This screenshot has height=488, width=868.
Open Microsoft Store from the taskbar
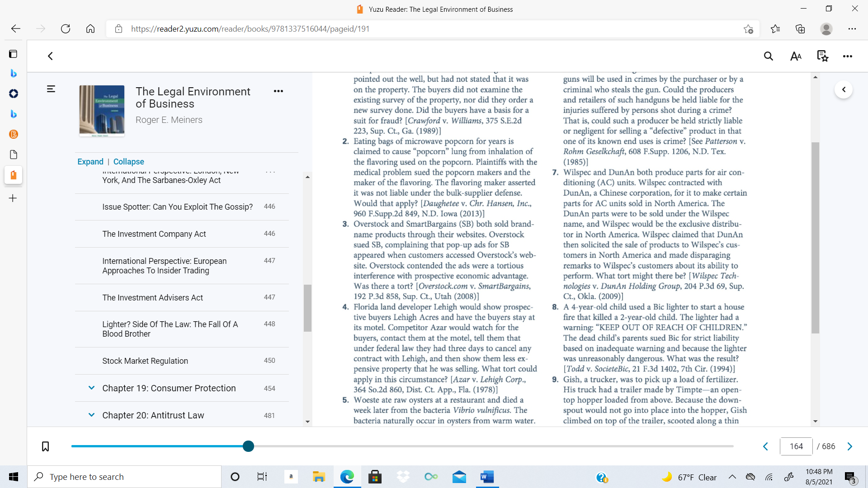375,477
